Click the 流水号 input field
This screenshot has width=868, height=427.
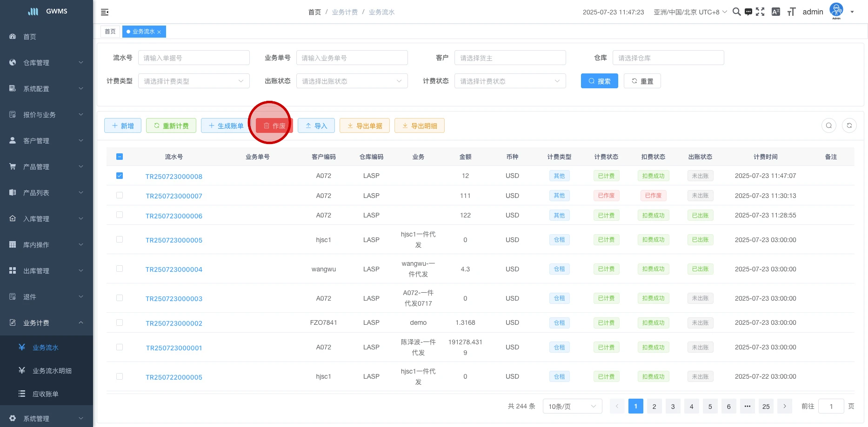coord(194,58)
